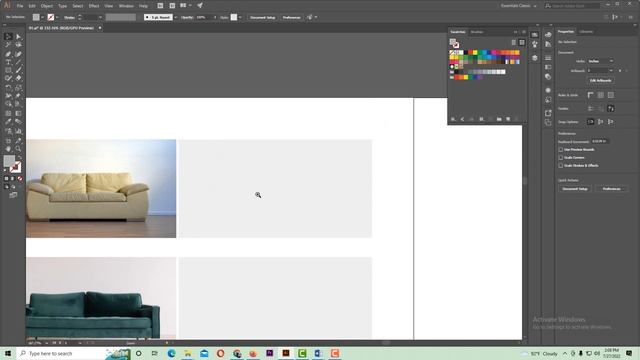Switch to the Libraries tab
Viewport: 640px width, 360px height.
click(x=586, y=31)
